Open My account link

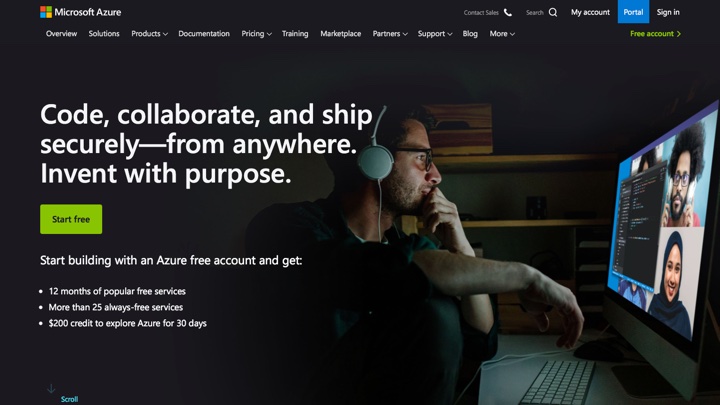[590, 12]
